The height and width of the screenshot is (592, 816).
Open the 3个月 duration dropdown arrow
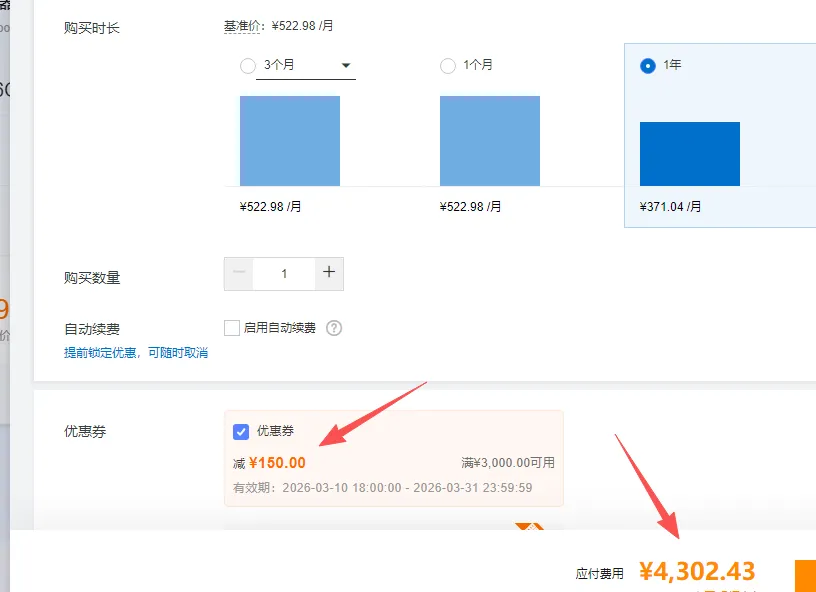click(x=346, y=66)
